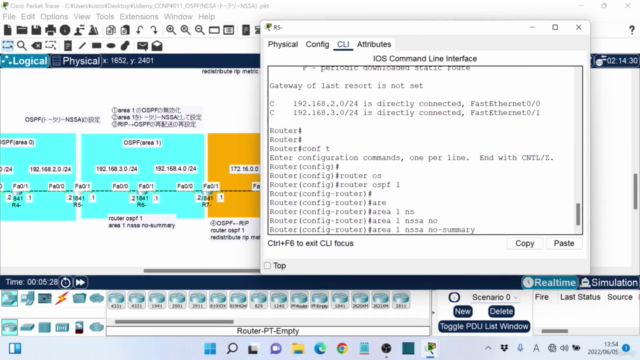
Task: Select the Draw Freeform tool
Action: click(125, 46)
